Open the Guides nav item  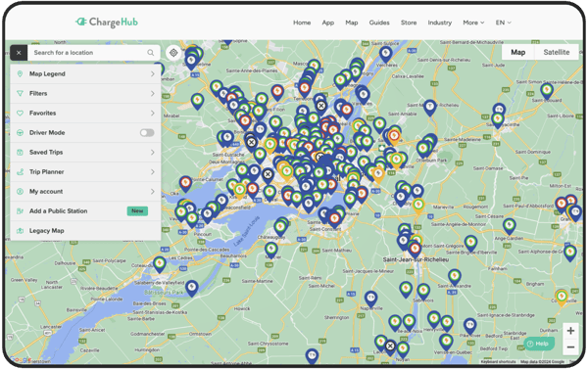379,23
